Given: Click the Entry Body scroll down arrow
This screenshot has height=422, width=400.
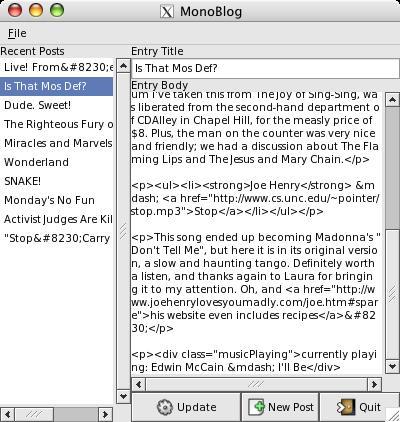Looking at the screenshot, I should coord(392,366).
